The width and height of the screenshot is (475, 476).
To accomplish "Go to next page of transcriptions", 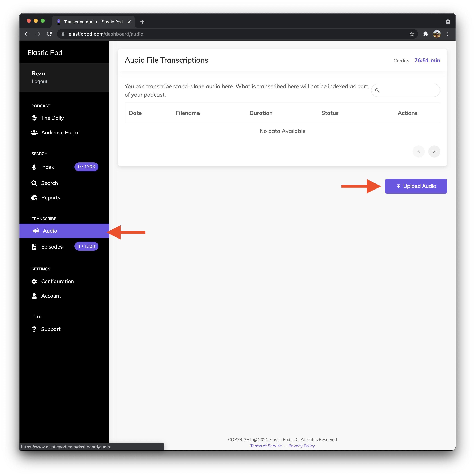I will [x=434, y=151].
